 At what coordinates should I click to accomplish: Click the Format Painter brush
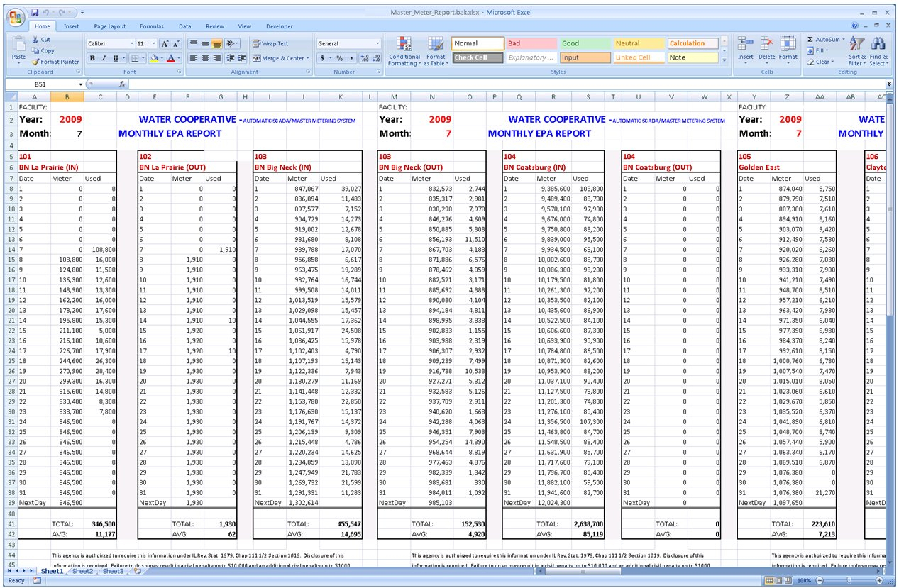point(35,62)
